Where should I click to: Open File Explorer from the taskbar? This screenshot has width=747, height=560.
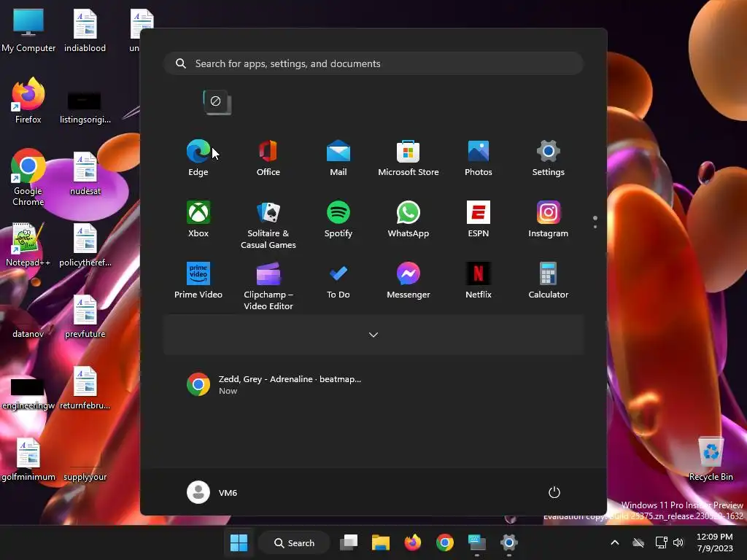[x=381, y=542]
